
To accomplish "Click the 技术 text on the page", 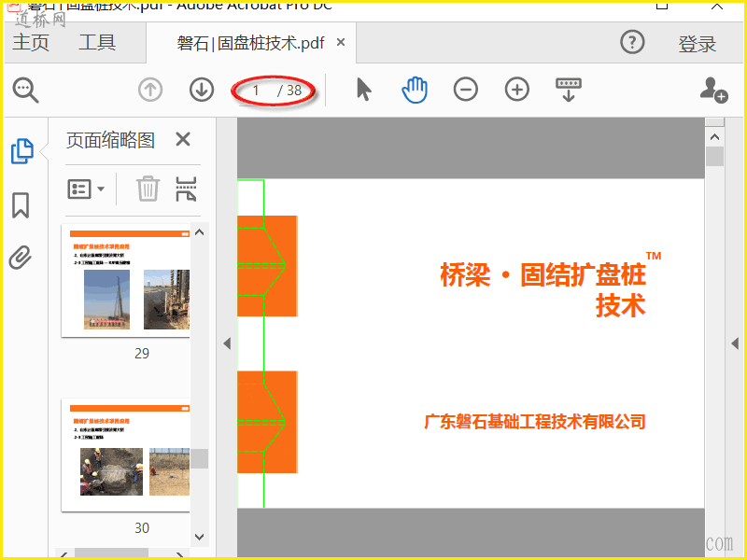I will (x=621, y=305).
